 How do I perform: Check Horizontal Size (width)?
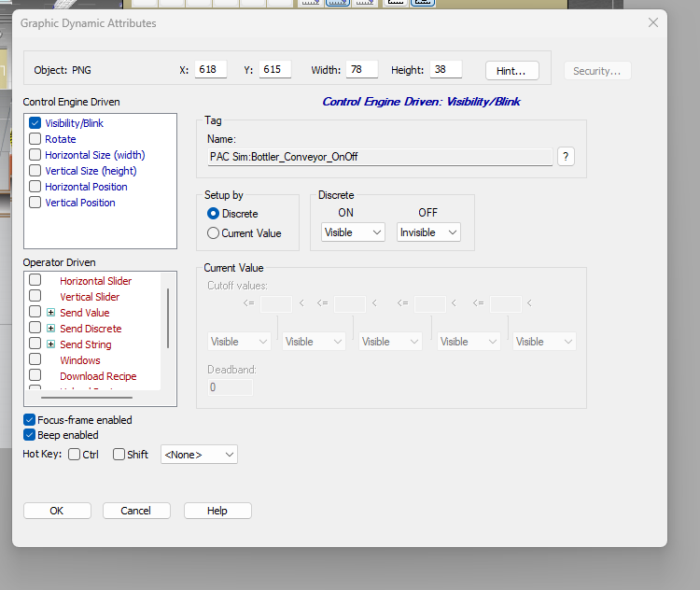(x=35, y=155)
